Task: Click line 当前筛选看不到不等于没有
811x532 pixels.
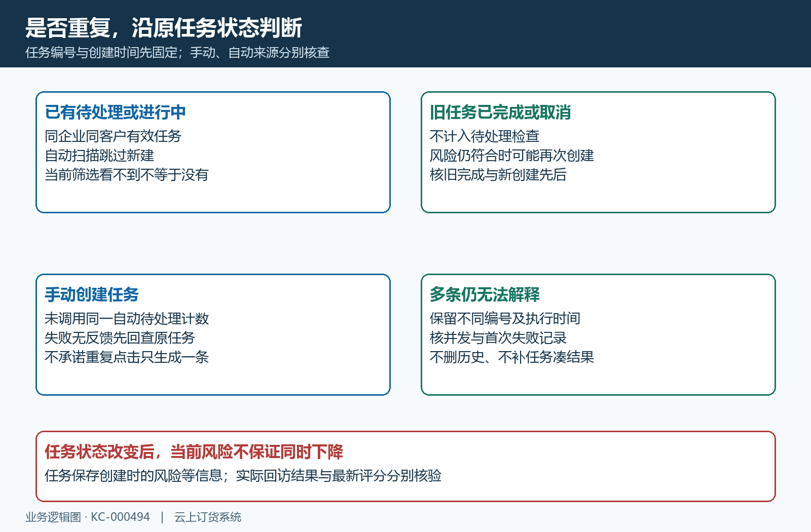Action: click(x=127, y=175)
